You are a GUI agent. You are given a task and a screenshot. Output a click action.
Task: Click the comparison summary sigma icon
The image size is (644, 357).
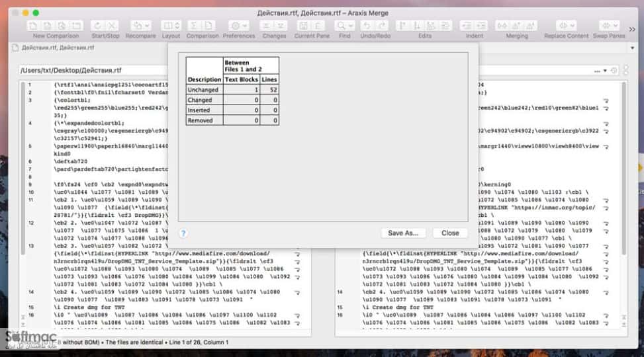point(193,26)
